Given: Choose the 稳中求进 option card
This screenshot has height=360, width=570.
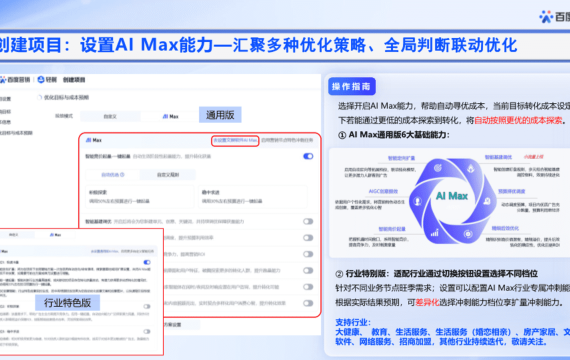Looking at the screenshot, I should click(253, 197).
